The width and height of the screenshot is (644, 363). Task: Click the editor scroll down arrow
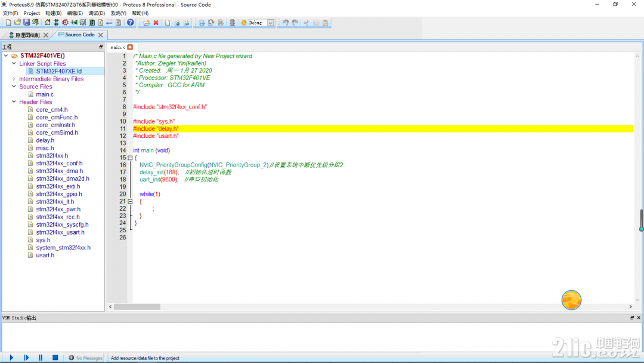[637, 300]
